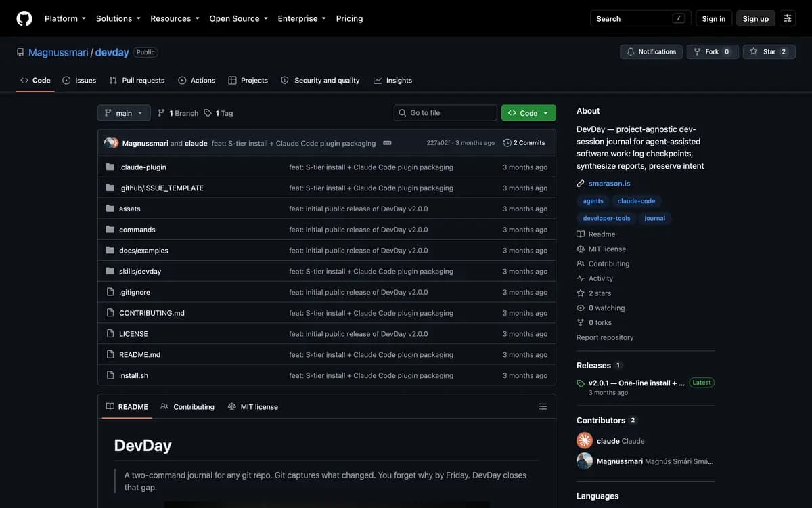Expand the Enterprise menu
This screenshot has width=812, height=508.
(302, 18)
